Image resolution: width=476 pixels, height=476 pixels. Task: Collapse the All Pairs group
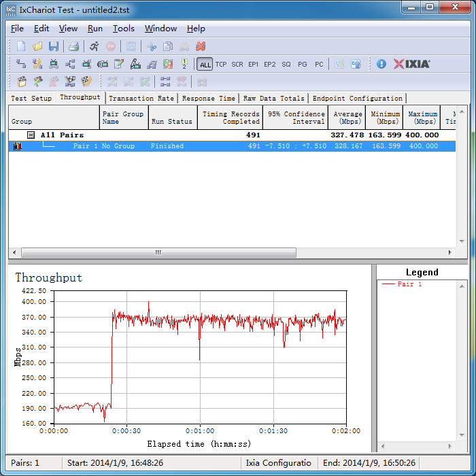coord(31,135)
